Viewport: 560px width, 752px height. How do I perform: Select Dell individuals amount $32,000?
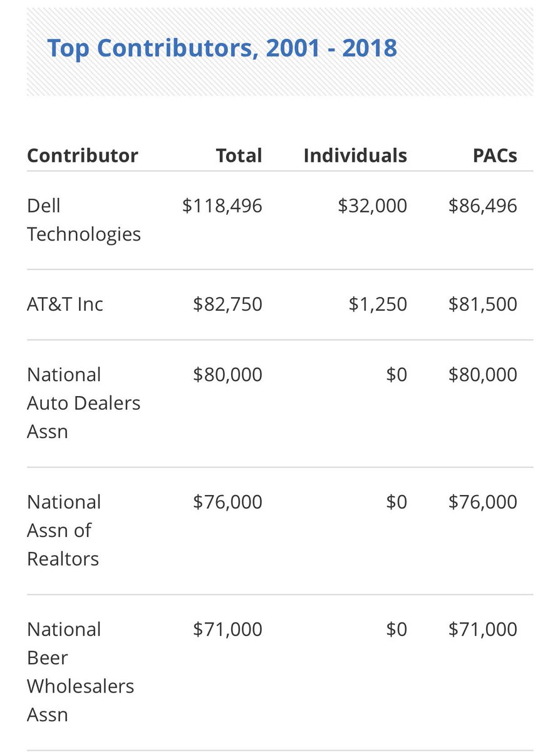373,206
